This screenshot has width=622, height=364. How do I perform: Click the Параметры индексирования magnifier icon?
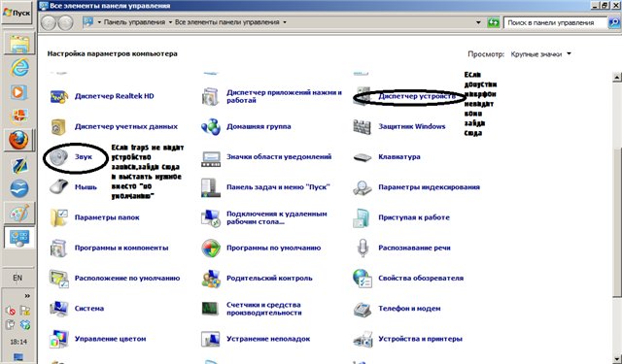pyautogui.click(x=362, y=187)
